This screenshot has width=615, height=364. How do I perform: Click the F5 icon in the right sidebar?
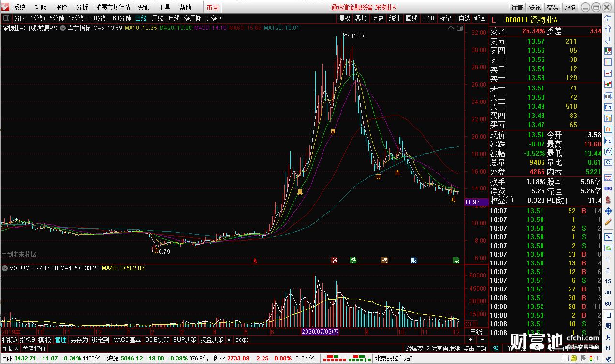(x=608, y=237)
